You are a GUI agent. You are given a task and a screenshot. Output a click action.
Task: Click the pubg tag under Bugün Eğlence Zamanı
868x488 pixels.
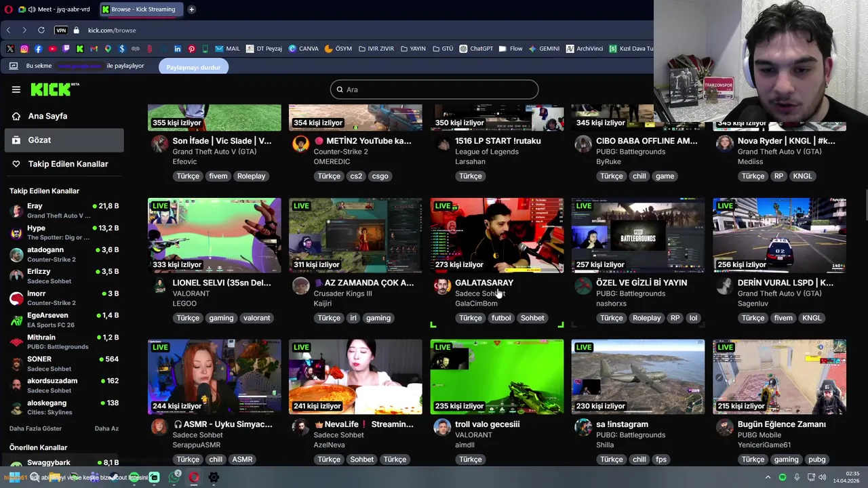pos(816,460)
